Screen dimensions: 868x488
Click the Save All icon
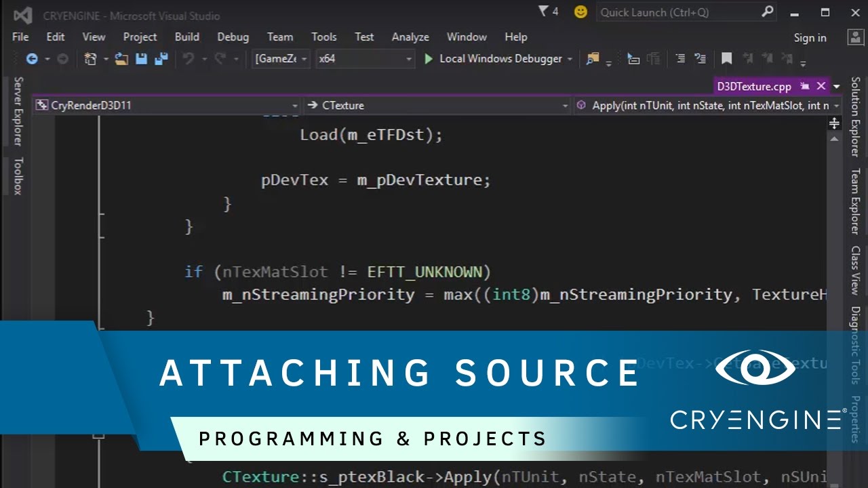point(161,59)
